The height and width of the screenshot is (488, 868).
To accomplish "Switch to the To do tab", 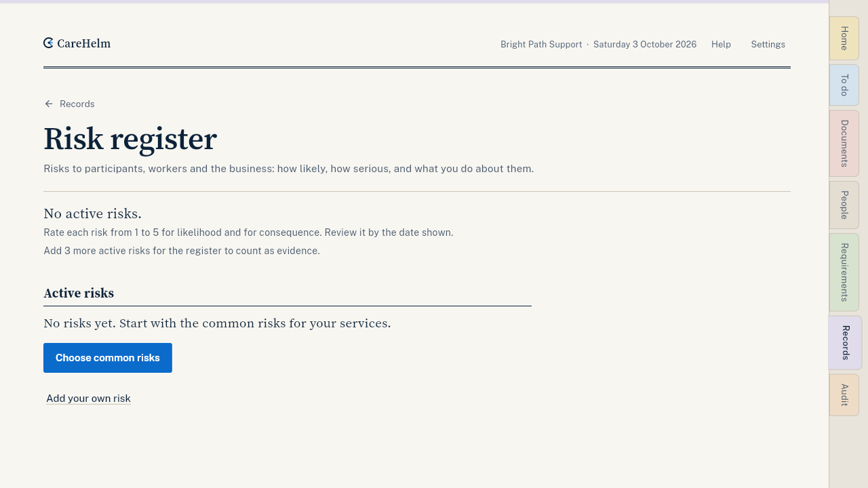I will click(x=844, y=85).
